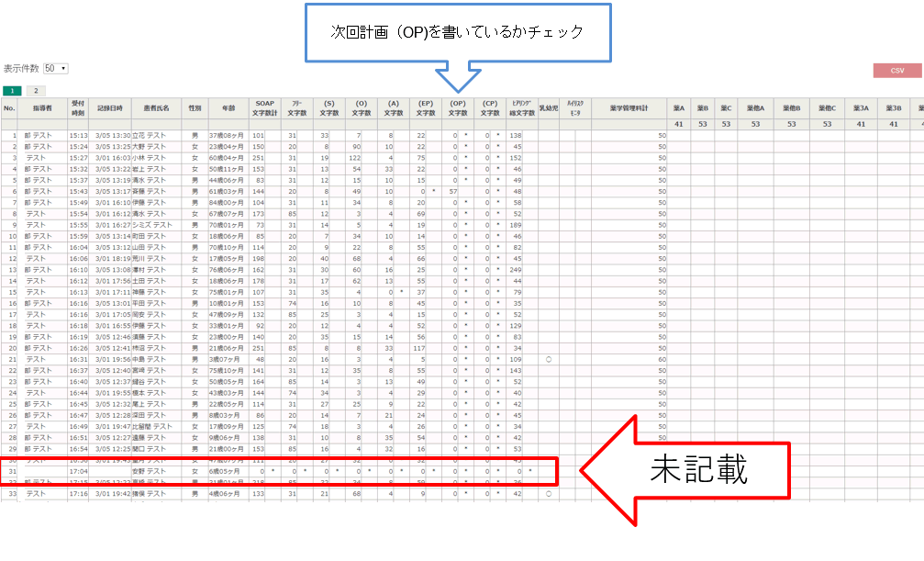
Task: Click the 年齢 column header
Action: coord(228,108)
